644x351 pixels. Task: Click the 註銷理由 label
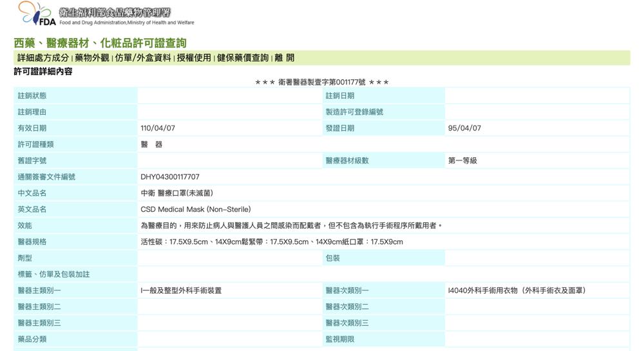[x=32, y=112]
